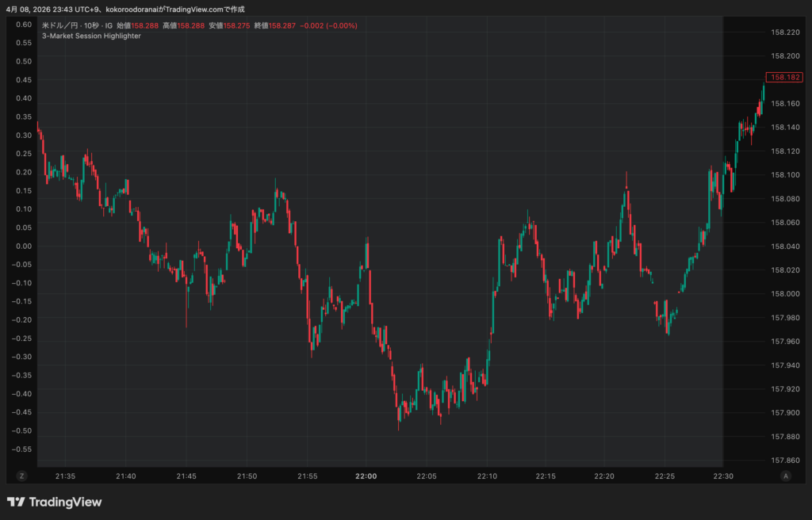Image resolution: width=812 pixels, height=520 pixels.
Task: Click the 22:30 label on time axis
Action: tap(723, 476)
